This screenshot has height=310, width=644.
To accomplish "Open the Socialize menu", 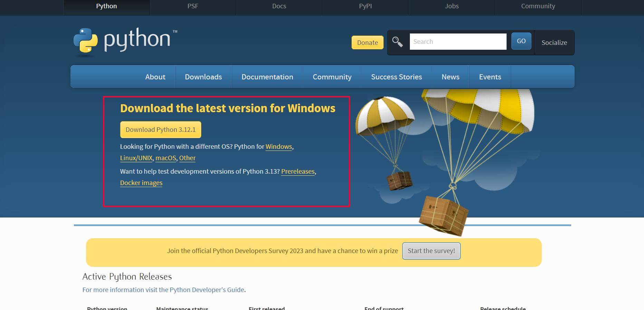I will [554, 42].
